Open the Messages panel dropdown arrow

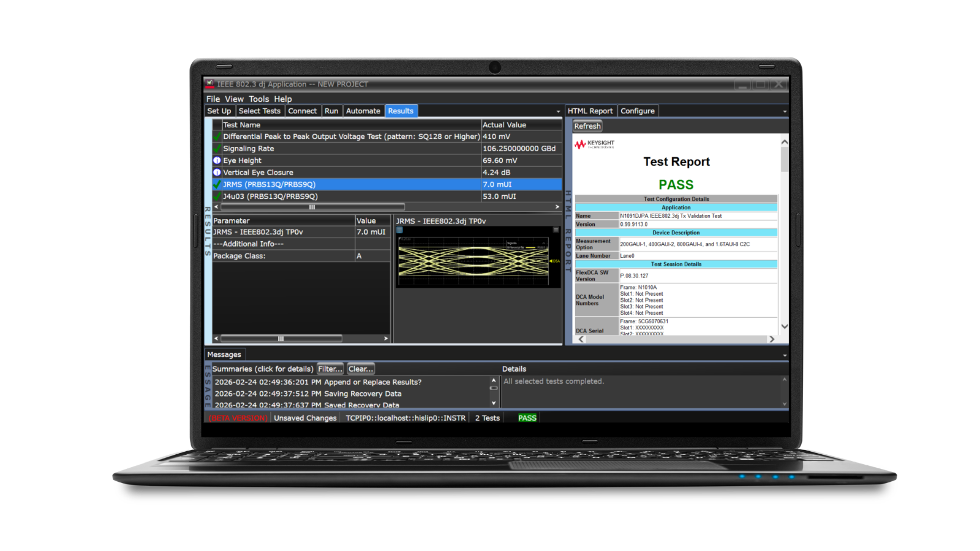(x=785, y=355)
